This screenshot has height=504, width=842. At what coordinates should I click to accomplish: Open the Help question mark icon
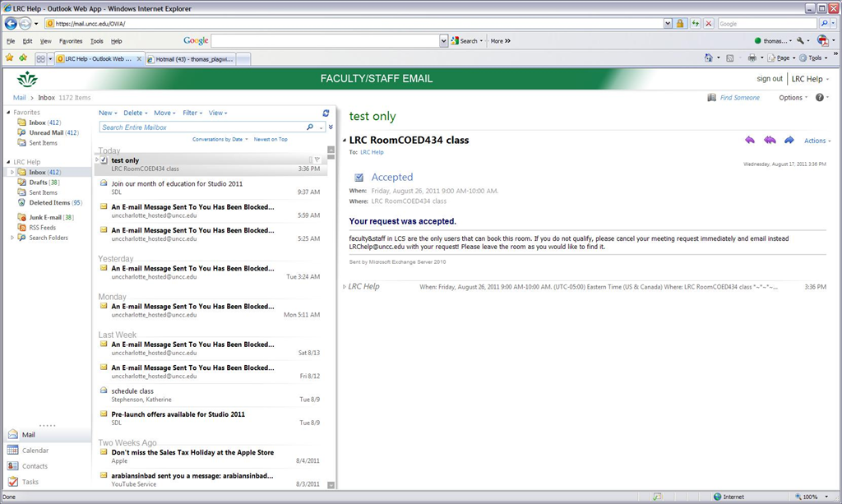pos(818,98)
